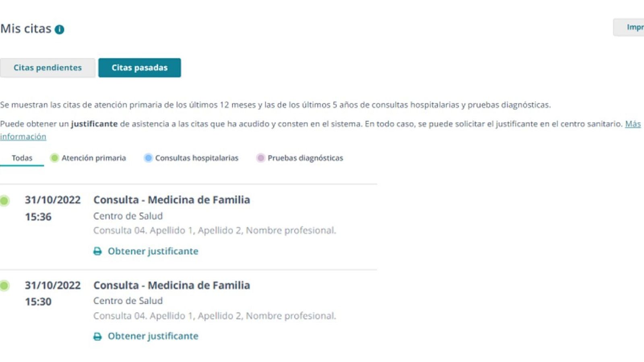This screenshot has width=644, height=362.
Task: Switch to the Citas pendientes tab
Action: (47, 68)
